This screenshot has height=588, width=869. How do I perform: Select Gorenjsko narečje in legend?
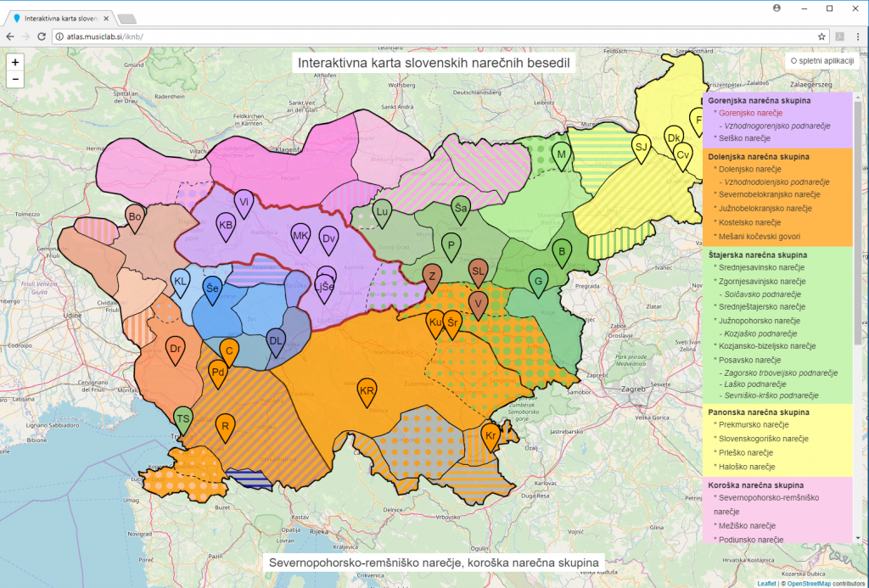click(x=750, y=113)
